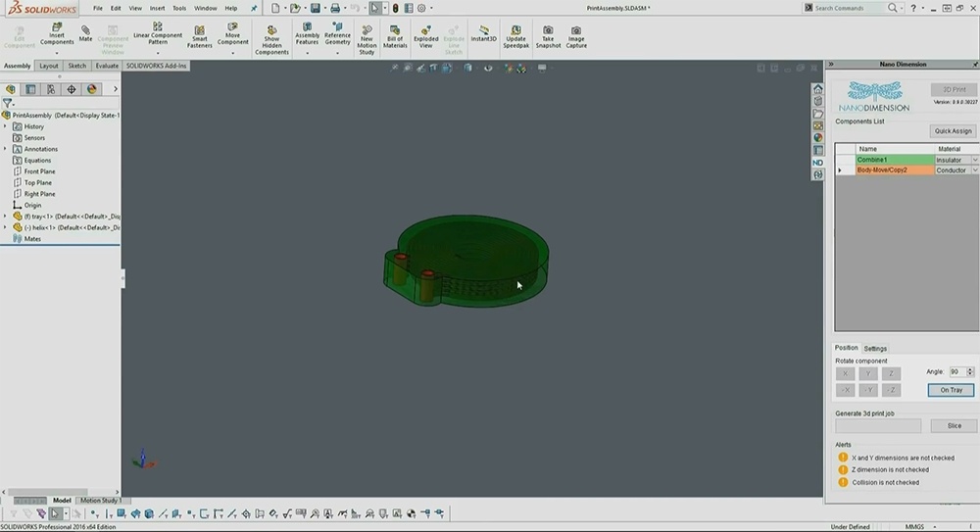Switch to SOLIDWORKS Add-Ins tab

(156, 66)
